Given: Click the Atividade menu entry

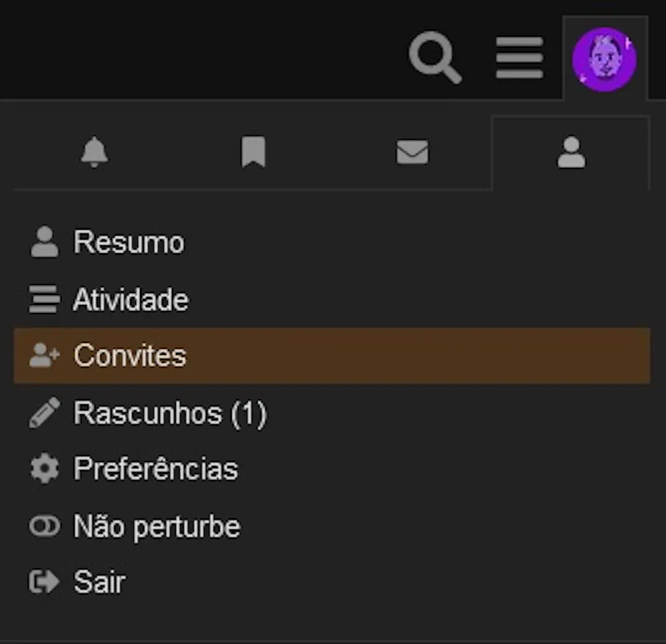Looking at the screenshot, I should (131, 300).
